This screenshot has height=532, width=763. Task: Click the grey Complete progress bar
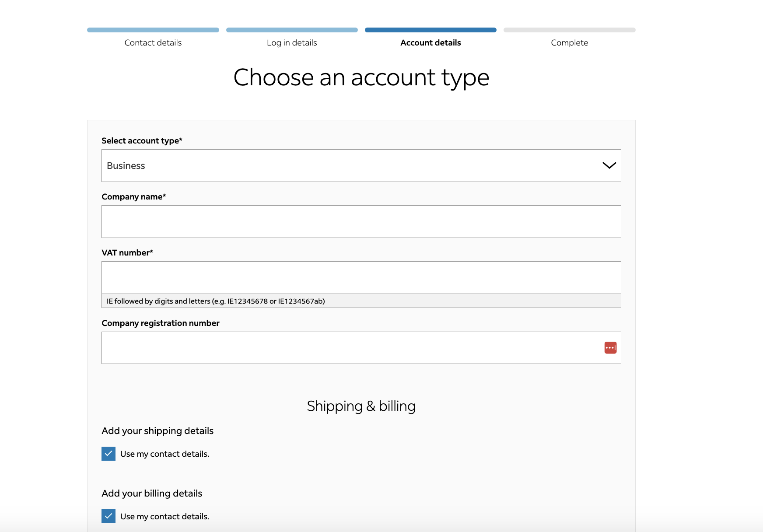pos(569,30)
